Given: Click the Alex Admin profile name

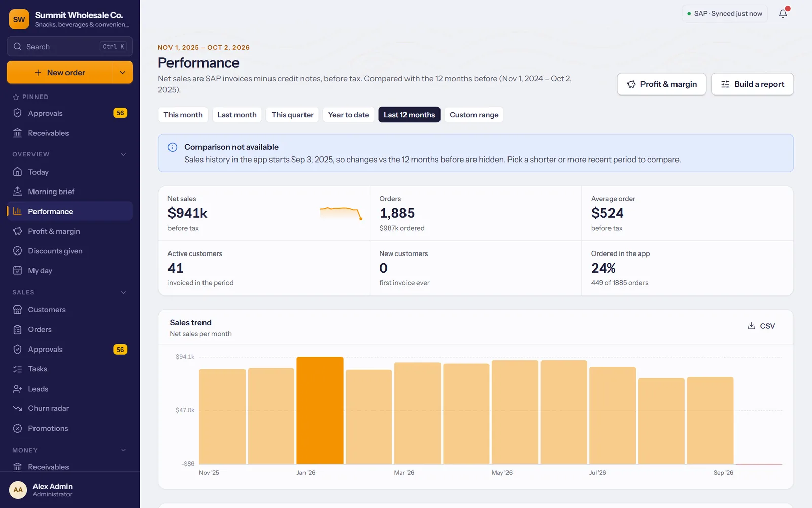Looking at the screenshot, I should click(53, 486).
